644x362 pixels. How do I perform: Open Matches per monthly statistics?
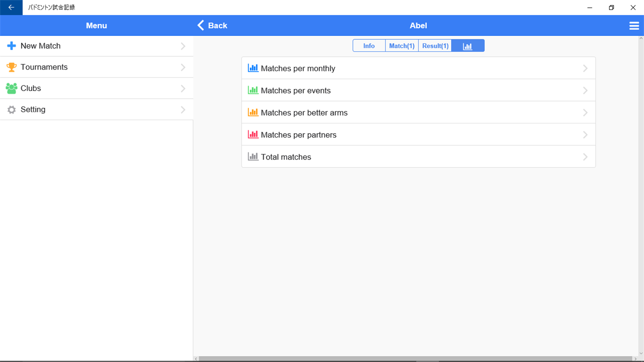[x=419, y=68]
